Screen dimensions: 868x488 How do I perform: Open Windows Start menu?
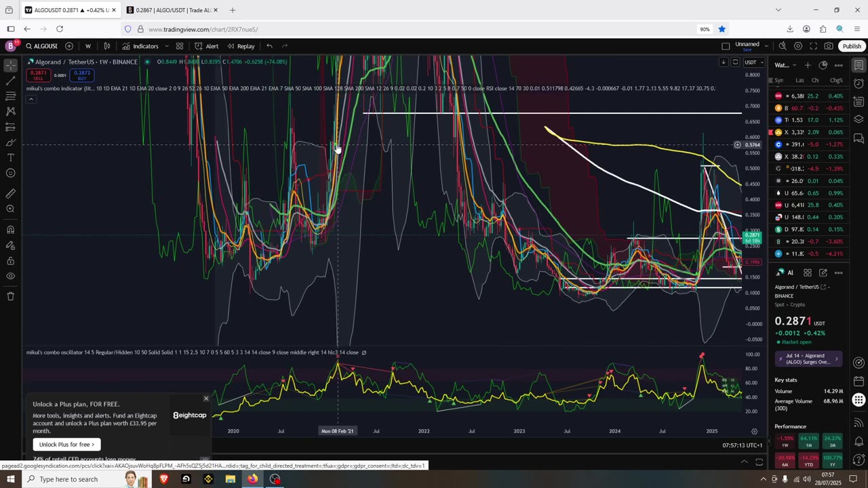click(11, 479)
